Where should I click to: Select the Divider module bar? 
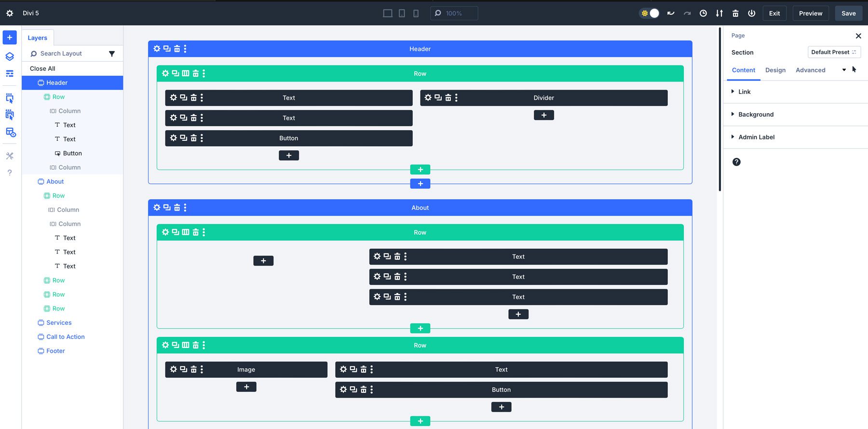(x=544, y=98)
